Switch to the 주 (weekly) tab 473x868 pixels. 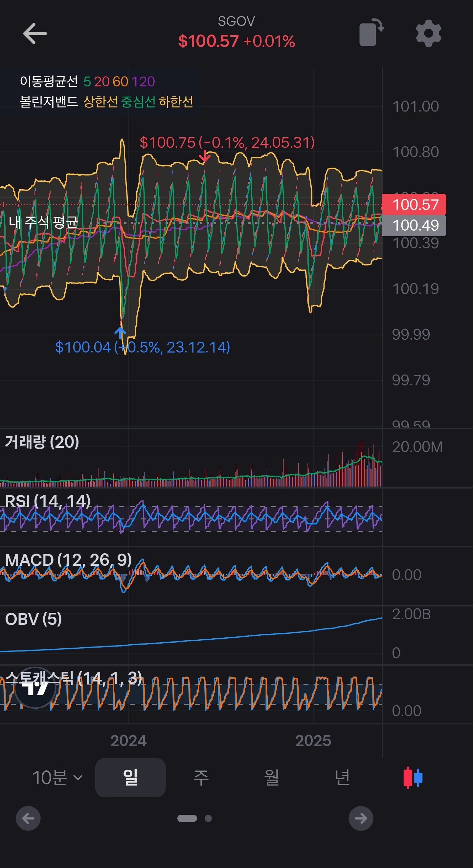201,778
